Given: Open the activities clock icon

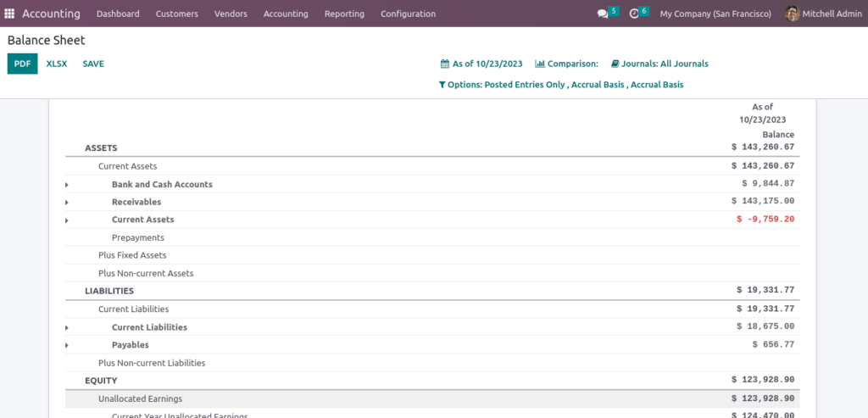Looking at the screenshot, I should pyautogui.click(x=634, y=14).
